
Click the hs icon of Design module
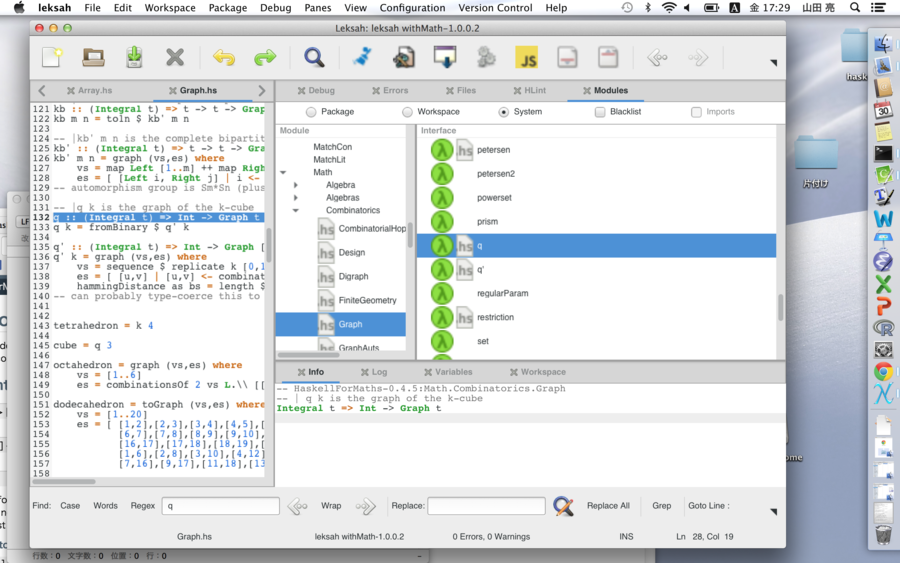pos(326,253)
